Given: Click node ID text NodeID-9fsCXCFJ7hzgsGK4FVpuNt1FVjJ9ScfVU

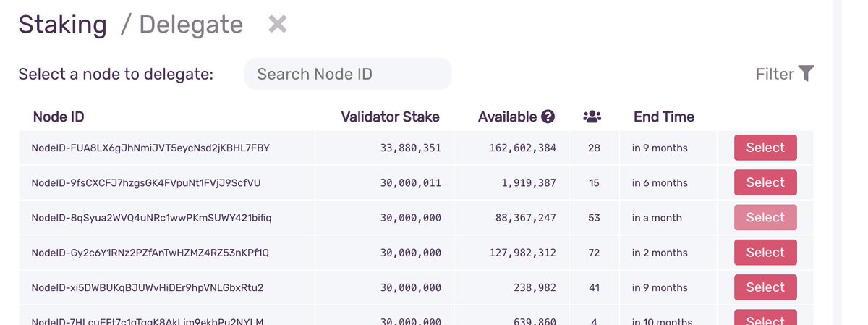Looking at the screenshot, I should pos(146,182).
